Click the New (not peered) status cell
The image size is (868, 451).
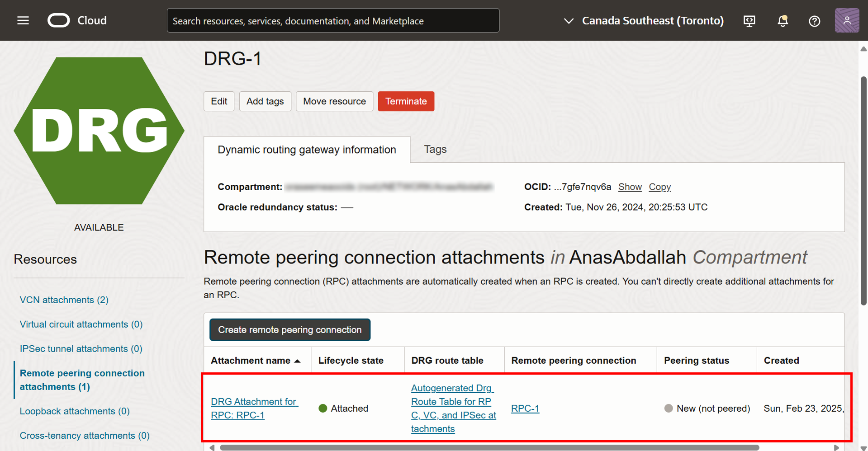(x=707, y=408)
